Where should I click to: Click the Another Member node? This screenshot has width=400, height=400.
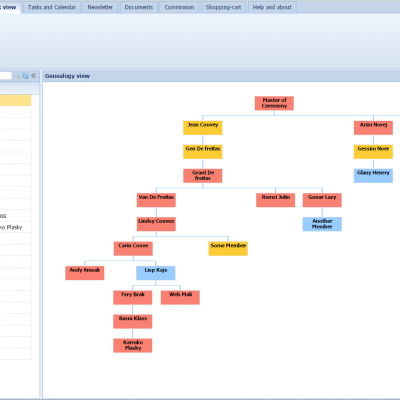(322, 224)
